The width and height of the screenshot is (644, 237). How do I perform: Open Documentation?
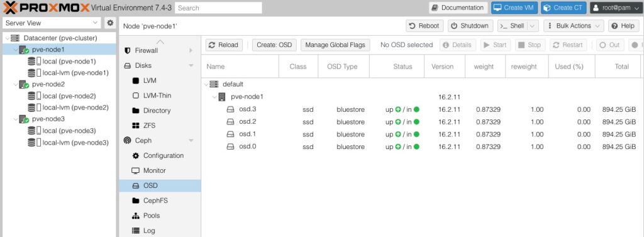point(458,8)
